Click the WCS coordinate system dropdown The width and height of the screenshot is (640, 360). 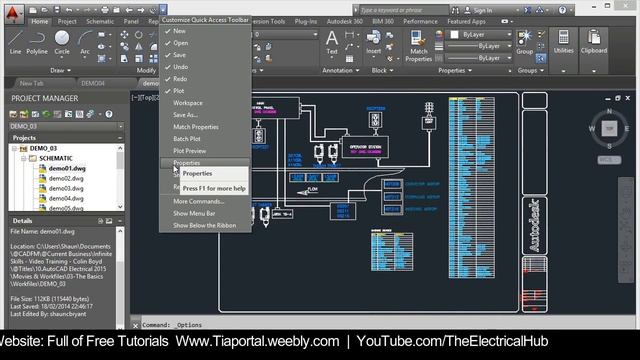point(609,160)
